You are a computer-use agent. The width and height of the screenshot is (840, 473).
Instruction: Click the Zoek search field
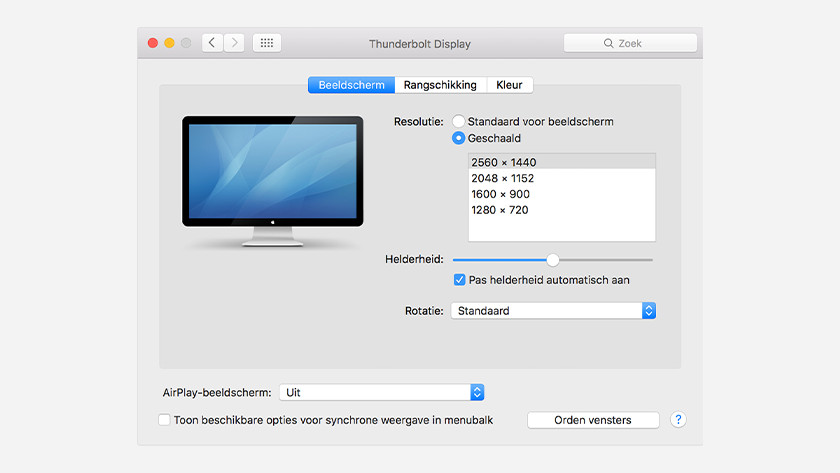tap(630, 44)
